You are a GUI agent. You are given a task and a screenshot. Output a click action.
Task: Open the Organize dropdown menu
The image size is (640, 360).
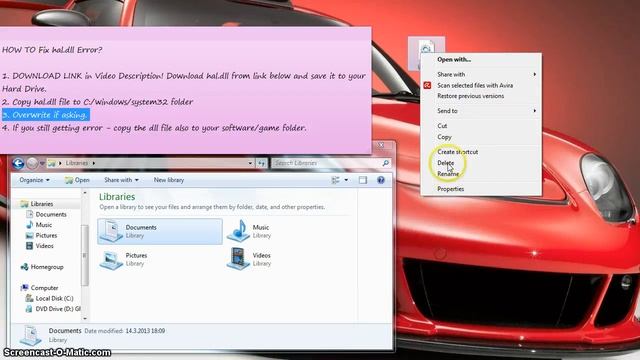[x=34, y=180]
